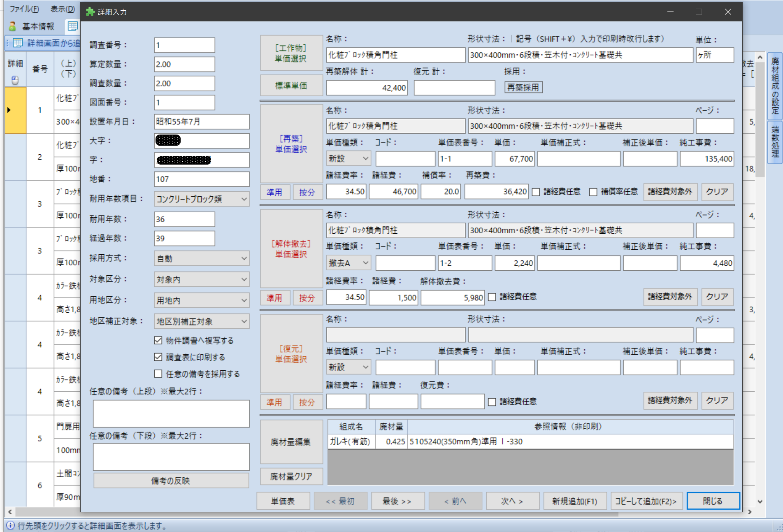This screenshot has width=783, height=532.
Task: Click the [再築] 単価選択 button
Action: click(291, 144)
